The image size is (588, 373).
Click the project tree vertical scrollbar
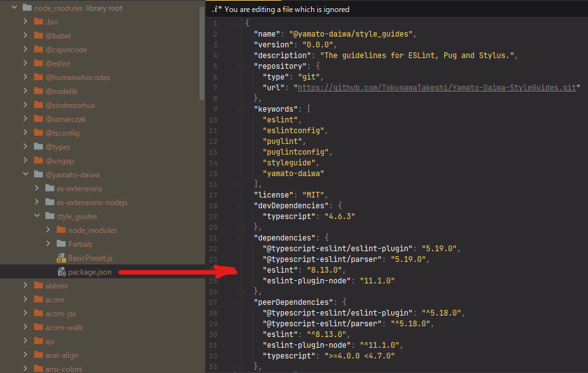coord(202,52)
